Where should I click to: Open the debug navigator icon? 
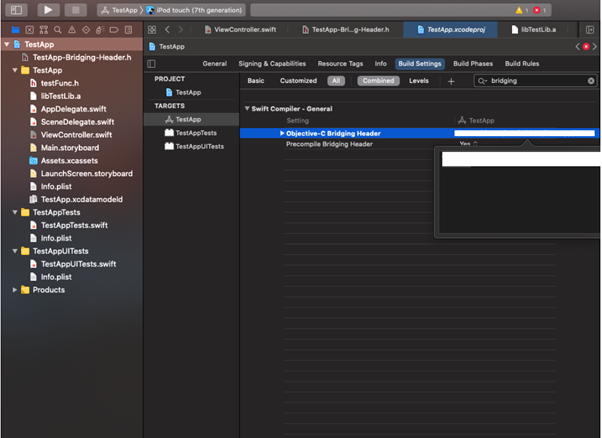click(x=100, y=30)
